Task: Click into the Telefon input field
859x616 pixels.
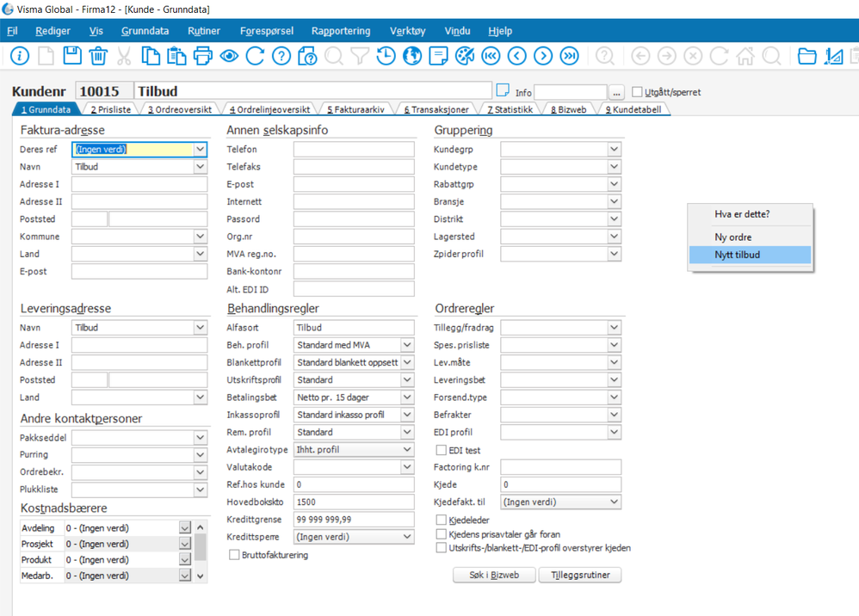Action: pos(353,150)
